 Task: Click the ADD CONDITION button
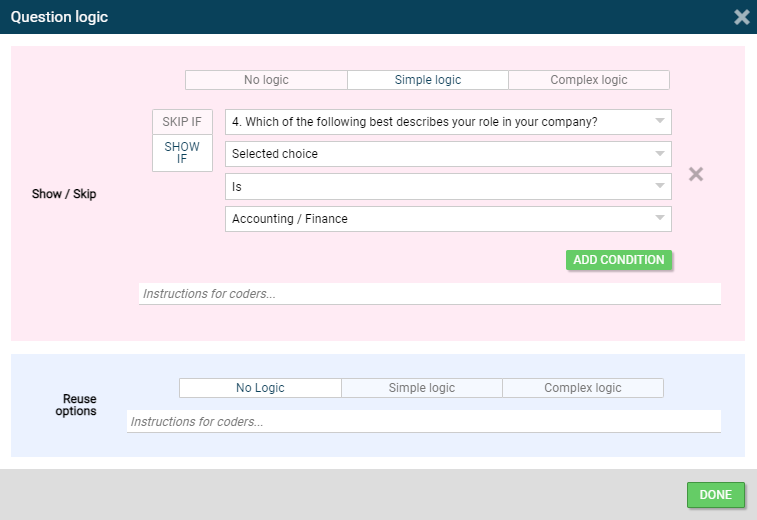618,260
